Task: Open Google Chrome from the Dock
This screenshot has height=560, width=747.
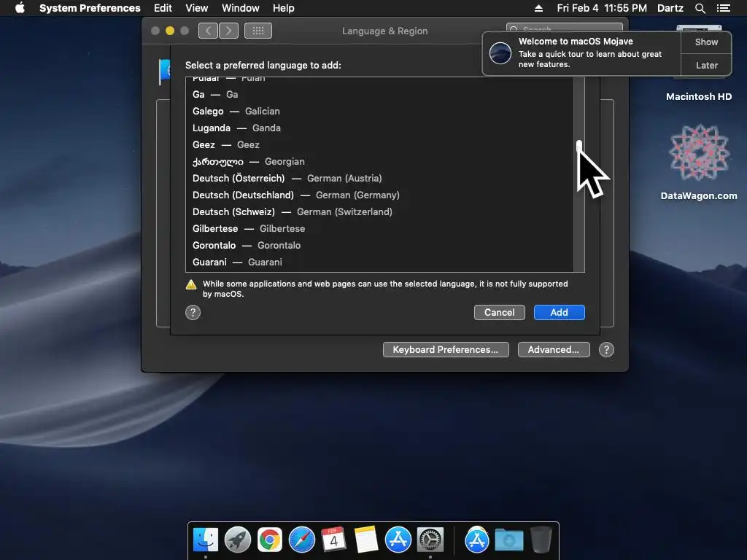Action: [270, 540]
